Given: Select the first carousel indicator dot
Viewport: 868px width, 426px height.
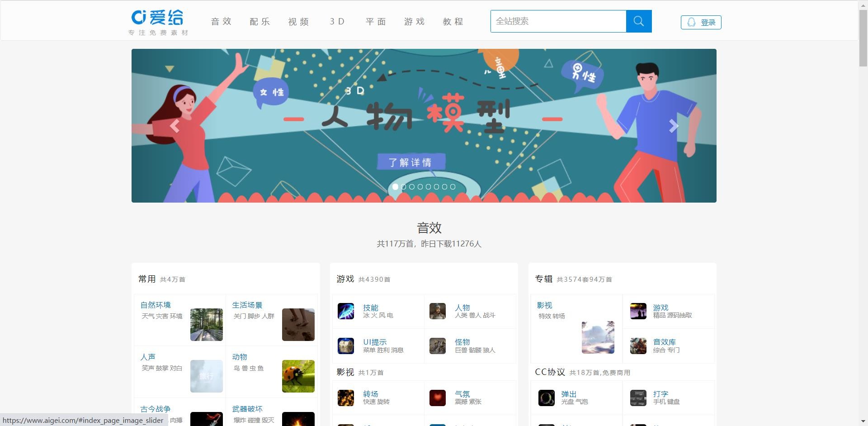Looking at the screenshot, I should (x=396, y=187).
